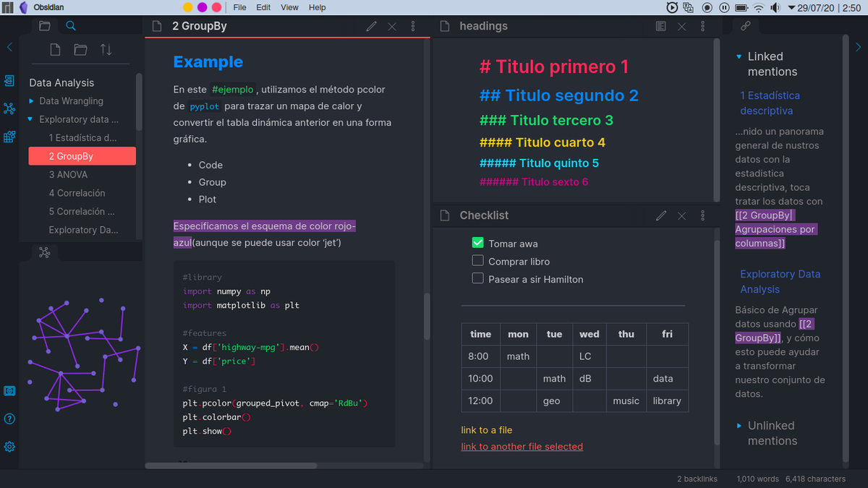Change sort order with the arrows icon
Screen dimensions: 868x488
point(106,50)
